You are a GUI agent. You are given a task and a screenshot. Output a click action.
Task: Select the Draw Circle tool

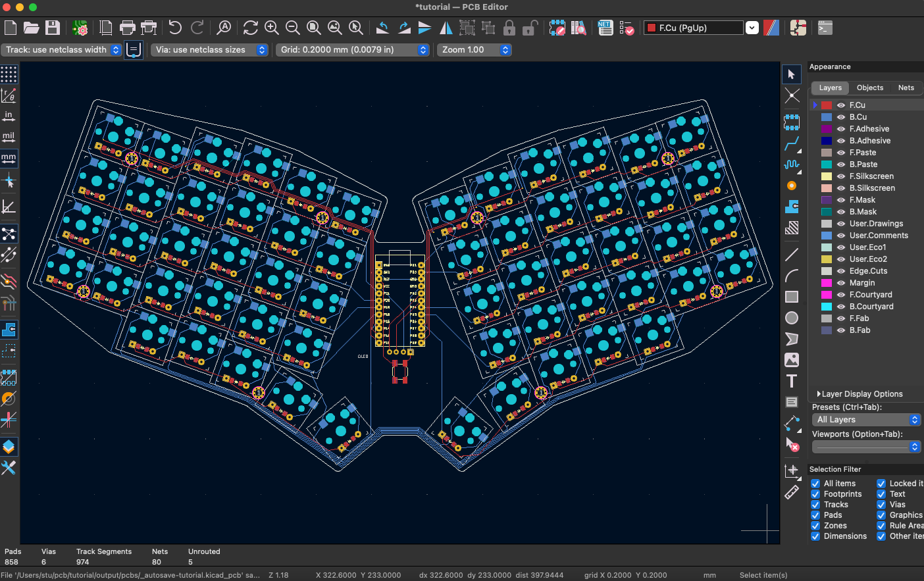(792, 318)
